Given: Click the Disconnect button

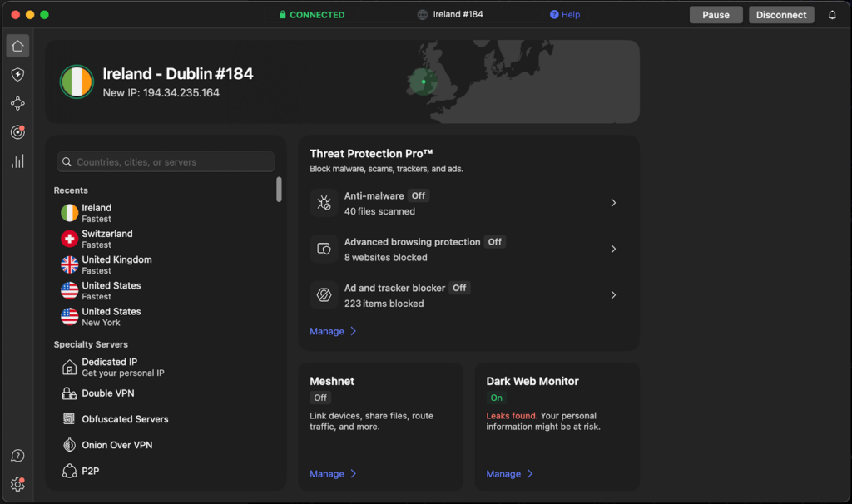Looking at the screenshot, I should [781, 15].
